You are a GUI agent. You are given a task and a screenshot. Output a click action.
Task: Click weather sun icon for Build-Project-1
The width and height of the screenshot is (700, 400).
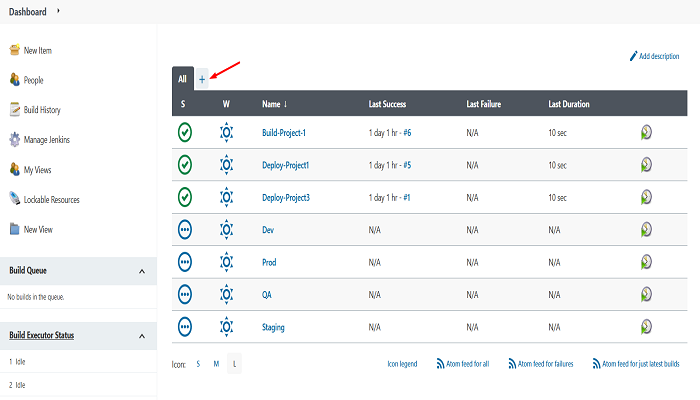coord(226,132)
